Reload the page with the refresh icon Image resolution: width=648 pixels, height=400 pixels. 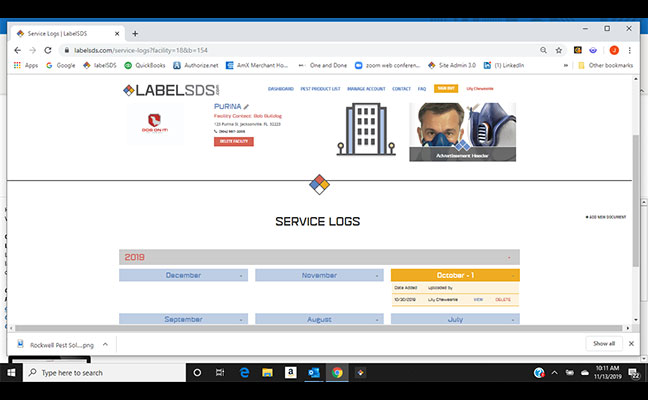(x=48, y=50)
